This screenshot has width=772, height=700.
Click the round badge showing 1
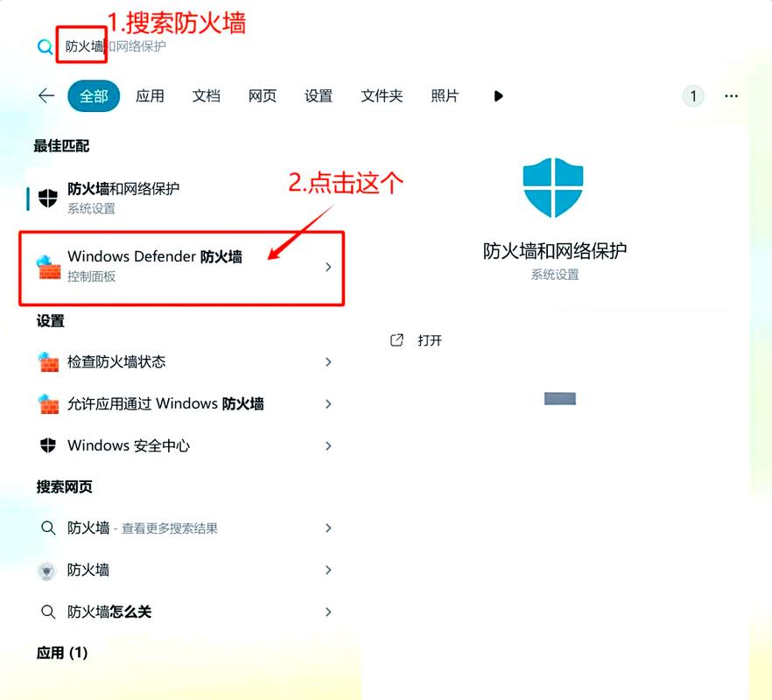pyautogui.click(x=693, y=96)
